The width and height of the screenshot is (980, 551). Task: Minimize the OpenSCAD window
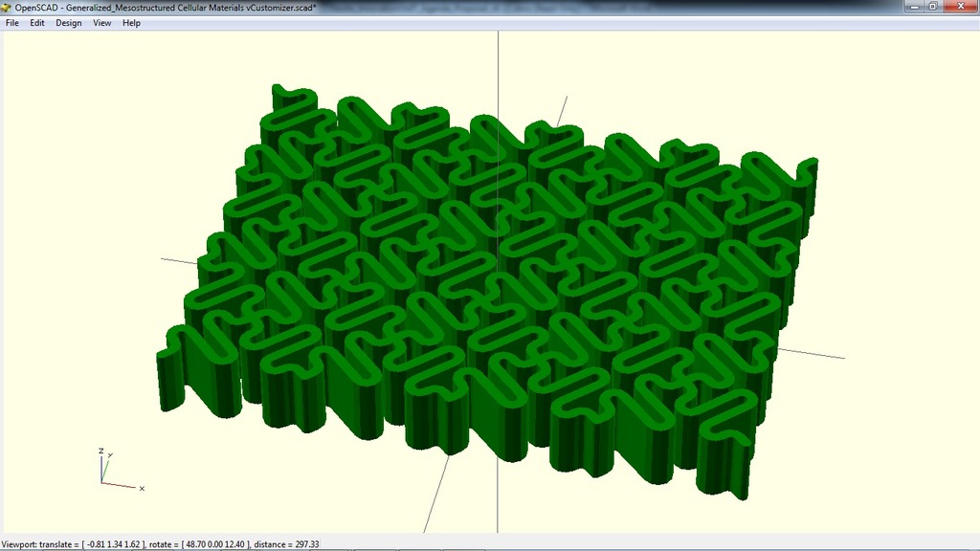[x=914, y=7]
